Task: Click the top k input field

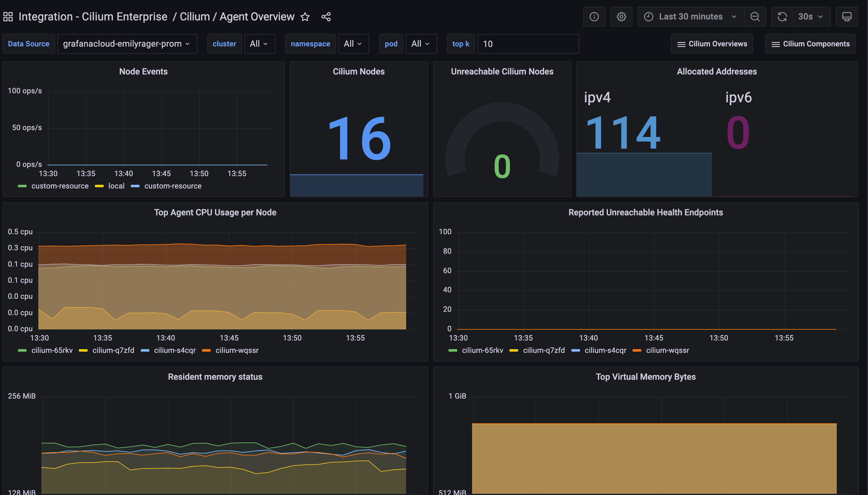Action: pyautogui.click(x=528, y=44)
